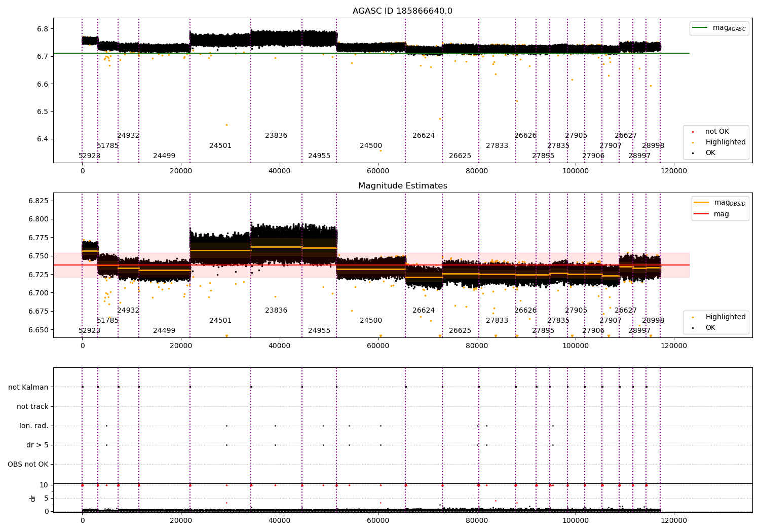Click obsid label 27895 in AGASC ID plot
Screen dimensions: 760x532
pos(543,156)
